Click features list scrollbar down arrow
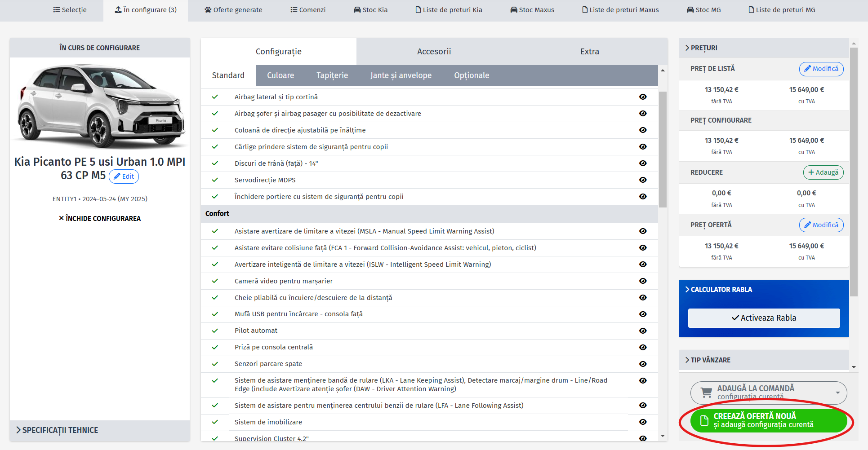Screen dimensions: 868x450 [663, 436]
